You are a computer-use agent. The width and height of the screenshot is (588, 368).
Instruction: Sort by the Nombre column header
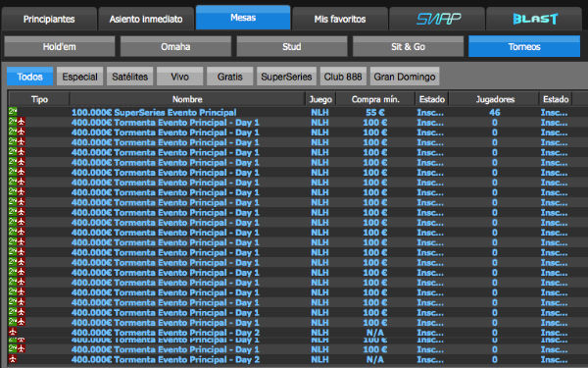(x=187, y=99)
